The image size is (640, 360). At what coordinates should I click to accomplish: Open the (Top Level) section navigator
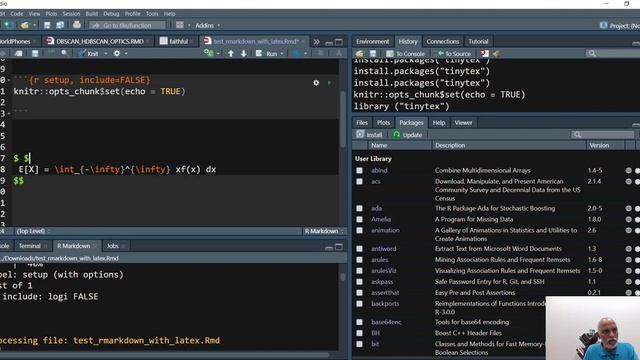[x=33, y=231]
